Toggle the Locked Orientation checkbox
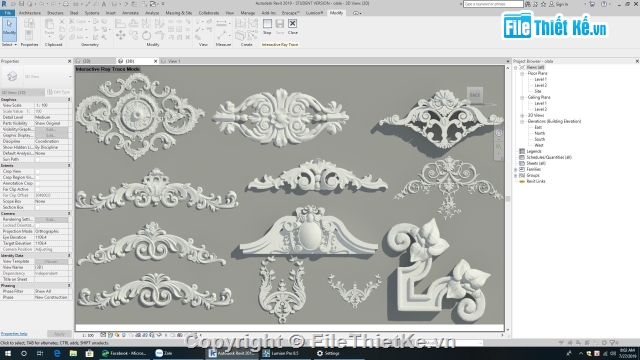The width and height of the screenshot is (640, 360). coord(37,225)
